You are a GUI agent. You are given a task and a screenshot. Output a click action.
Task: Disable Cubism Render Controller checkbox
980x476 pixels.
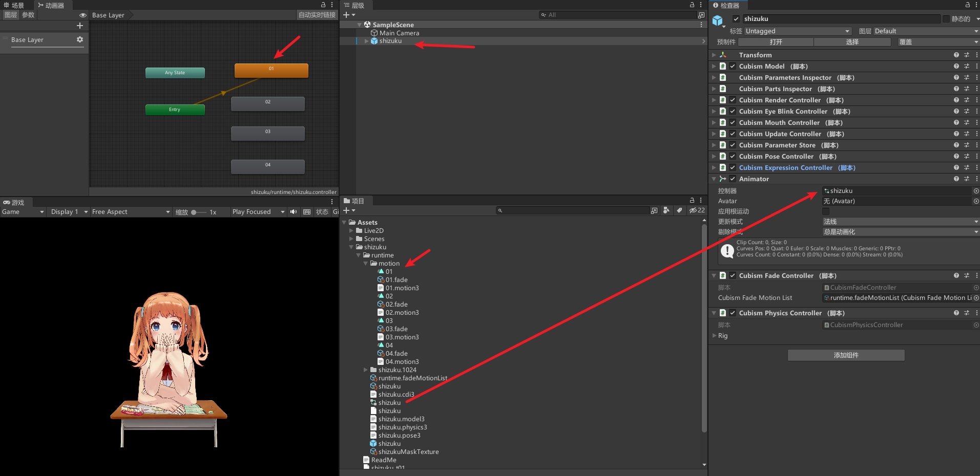point(733,100)
